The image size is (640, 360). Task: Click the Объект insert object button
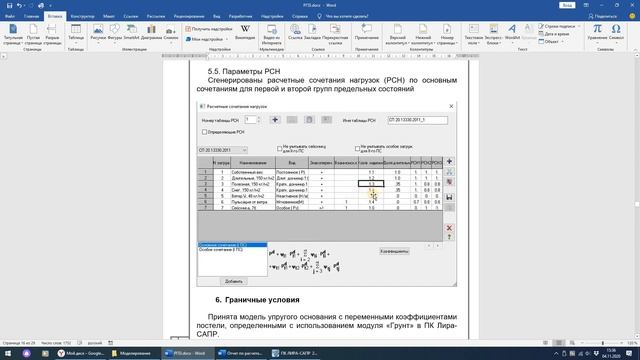click(x=551, y=41)
